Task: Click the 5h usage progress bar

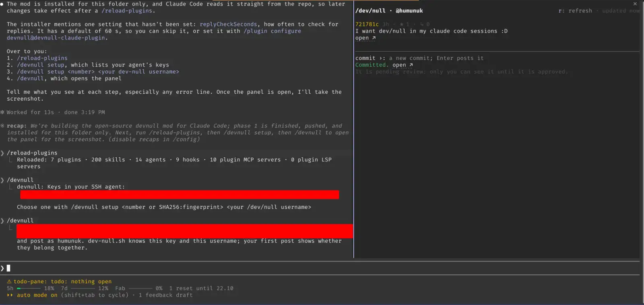Action: 29,289
